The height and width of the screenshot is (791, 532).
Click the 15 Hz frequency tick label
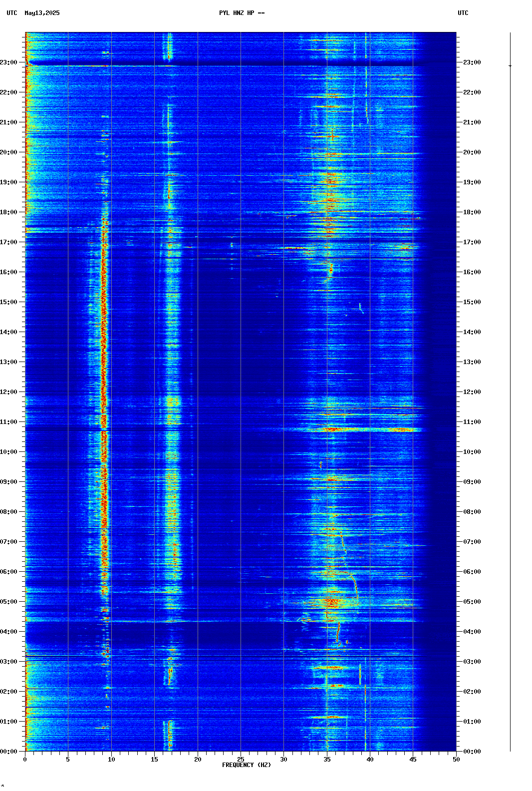(154, 760)
